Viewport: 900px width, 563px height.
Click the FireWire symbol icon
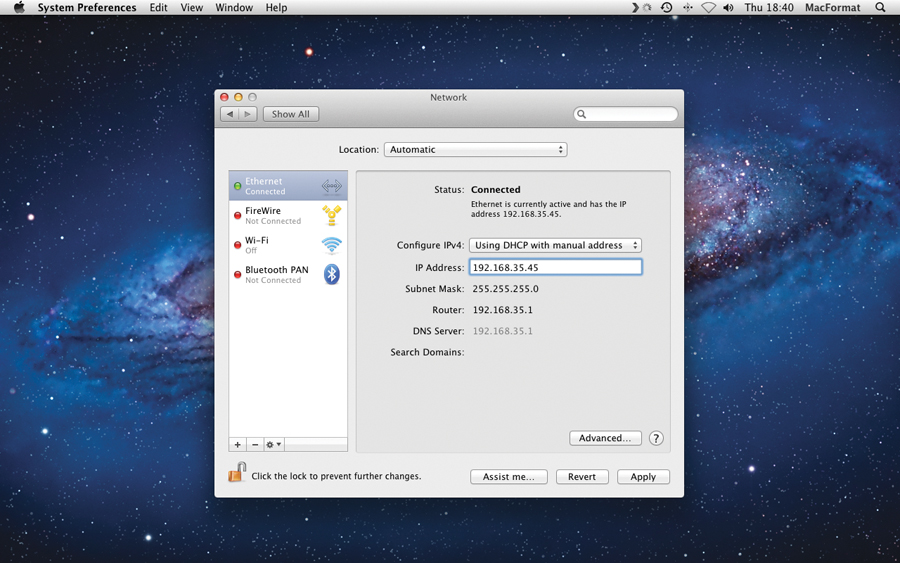click(x=332, y=215)
